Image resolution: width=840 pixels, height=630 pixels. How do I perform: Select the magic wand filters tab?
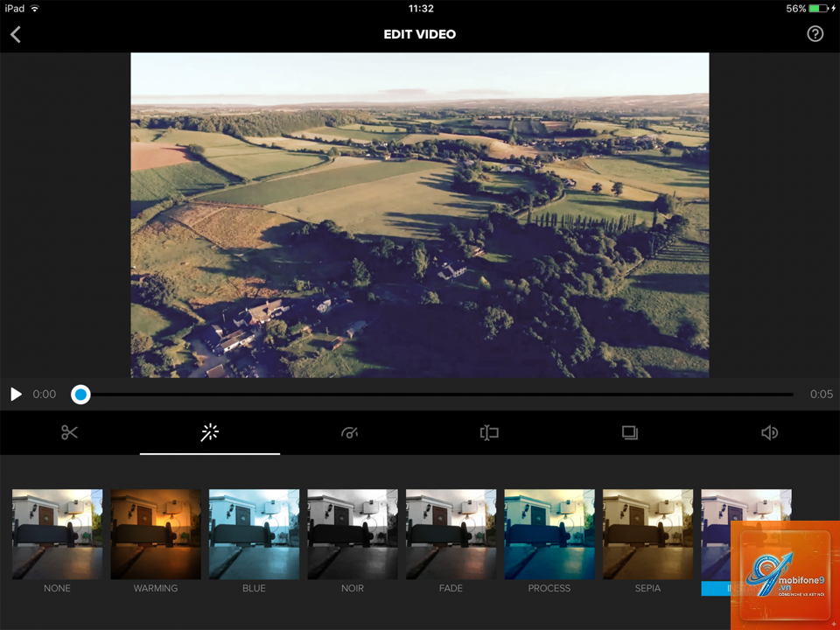click(x=209, y=432)
